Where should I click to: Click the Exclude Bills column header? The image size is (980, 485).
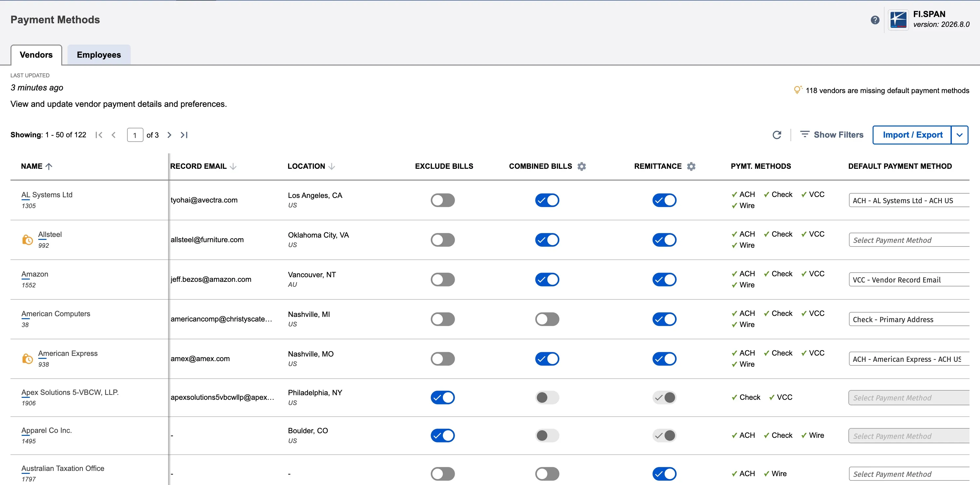tap(444, 166)
